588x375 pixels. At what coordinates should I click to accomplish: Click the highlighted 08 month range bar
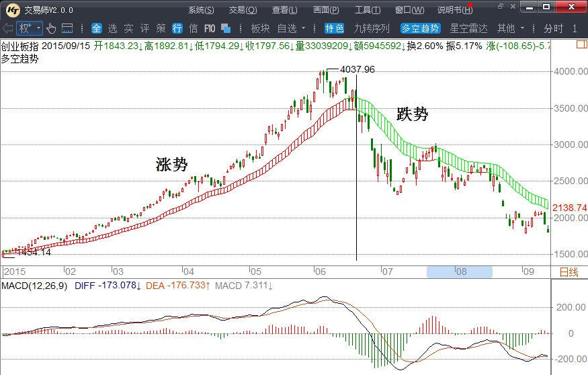click(460, 272)
